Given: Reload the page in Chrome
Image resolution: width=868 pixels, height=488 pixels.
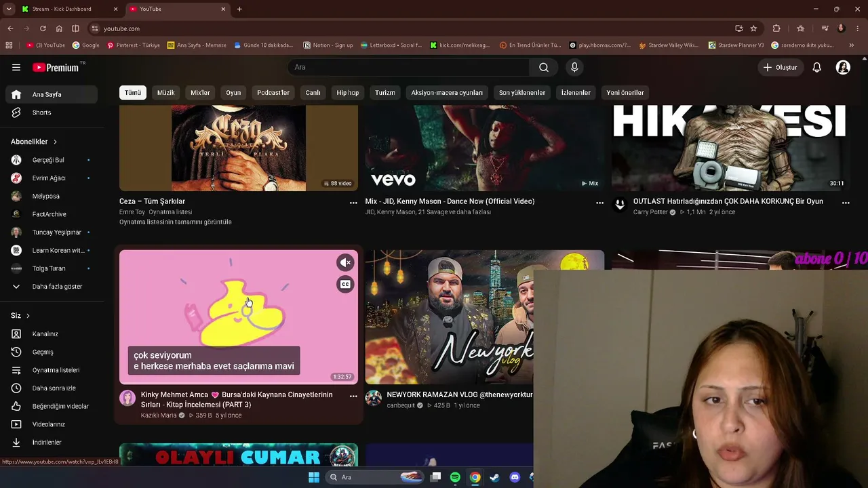Looking at the screenshot, I should (43, 28).
